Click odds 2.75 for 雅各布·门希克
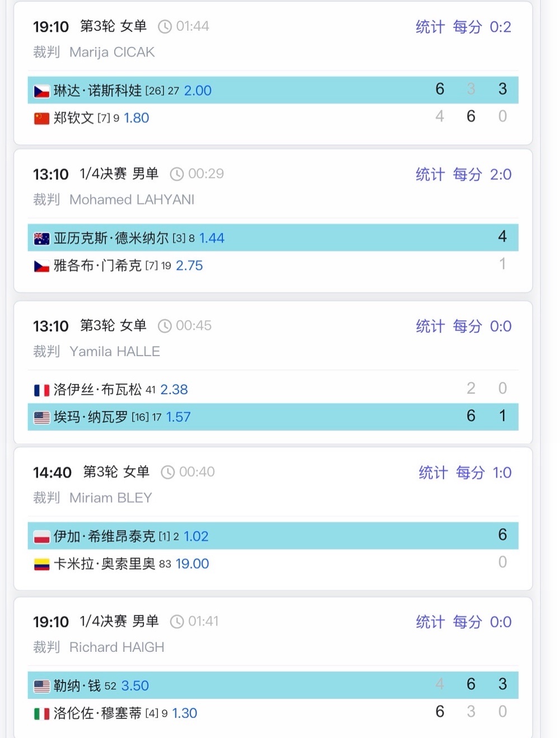 click(x=189, y=265)
